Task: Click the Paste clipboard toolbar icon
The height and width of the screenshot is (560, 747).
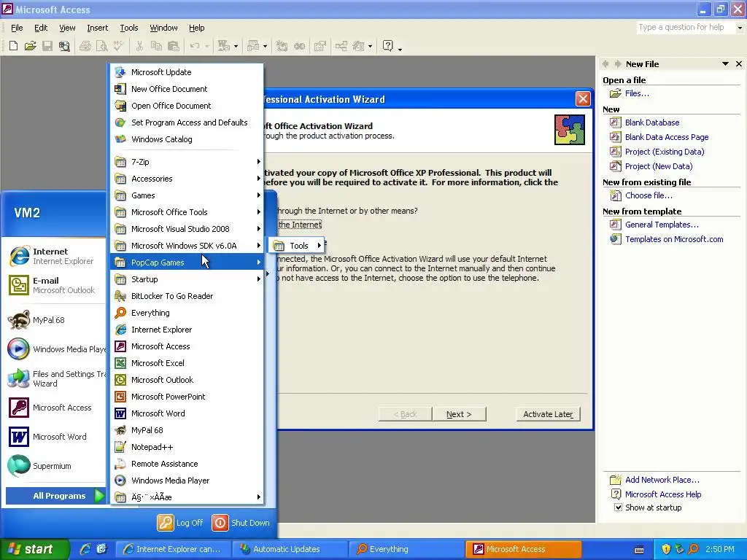Action: coord(174,46)
